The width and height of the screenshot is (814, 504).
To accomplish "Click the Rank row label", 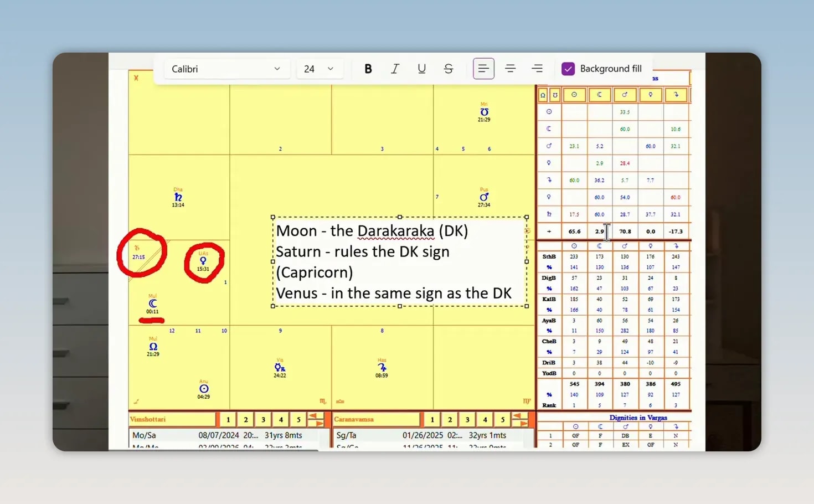I will [x=549, y=405].
